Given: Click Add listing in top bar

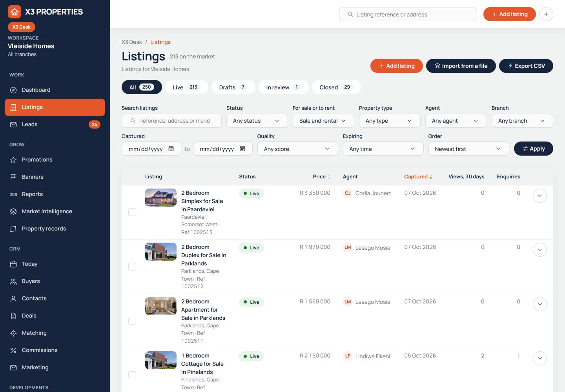Looking at the screenshot, I should pyautogui.click(x=509, y=14).
